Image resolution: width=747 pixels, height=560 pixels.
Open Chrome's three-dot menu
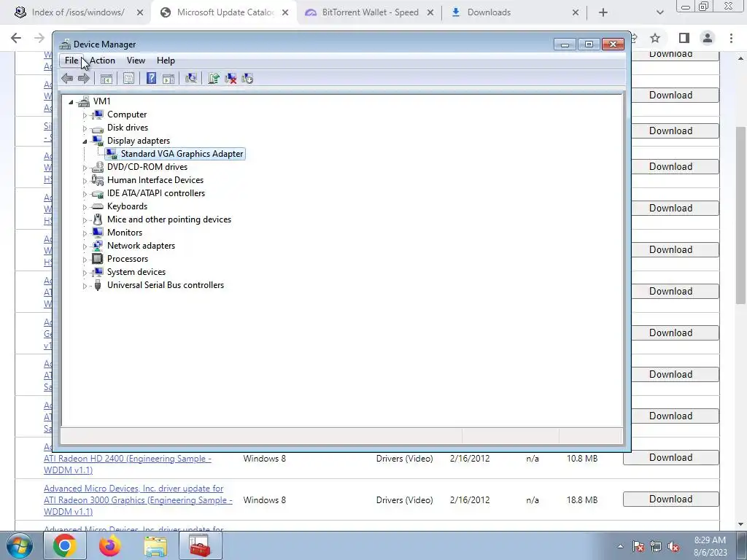point(731,38)
